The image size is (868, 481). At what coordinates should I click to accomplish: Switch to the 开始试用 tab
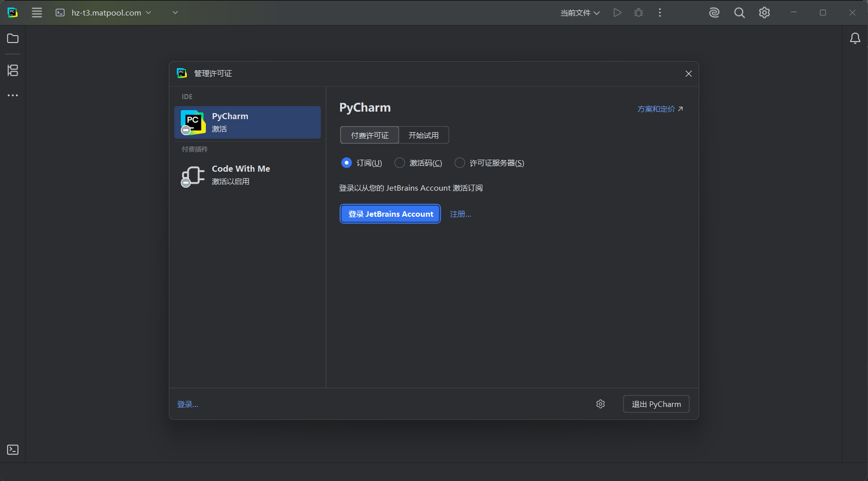pyautogui.click(x=424, y=135)
